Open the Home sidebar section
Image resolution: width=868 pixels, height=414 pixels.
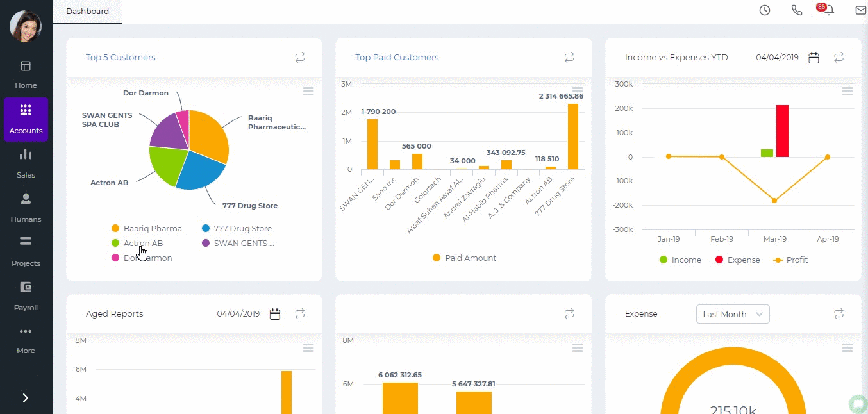point(26,74)
